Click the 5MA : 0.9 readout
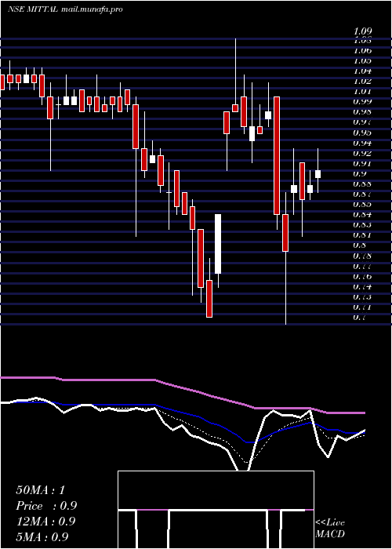Image resolution: width=392 pixels, height=549 pixels. tap(42, 536)
